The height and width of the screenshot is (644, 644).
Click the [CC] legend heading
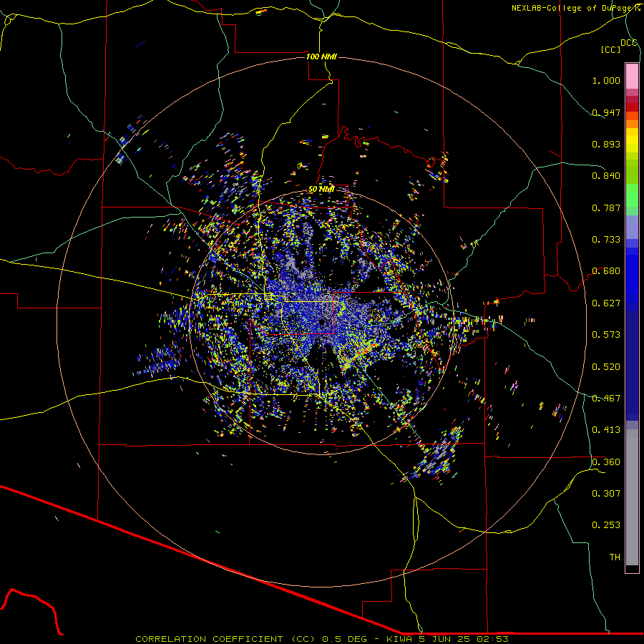pos(611,49)
